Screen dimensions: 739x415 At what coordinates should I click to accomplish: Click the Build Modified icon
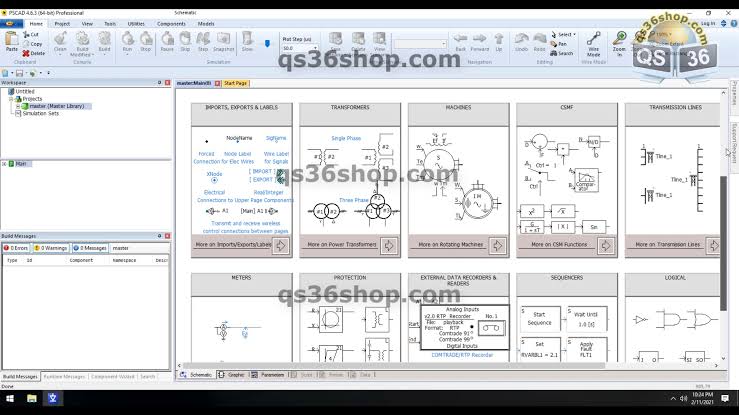82,39
